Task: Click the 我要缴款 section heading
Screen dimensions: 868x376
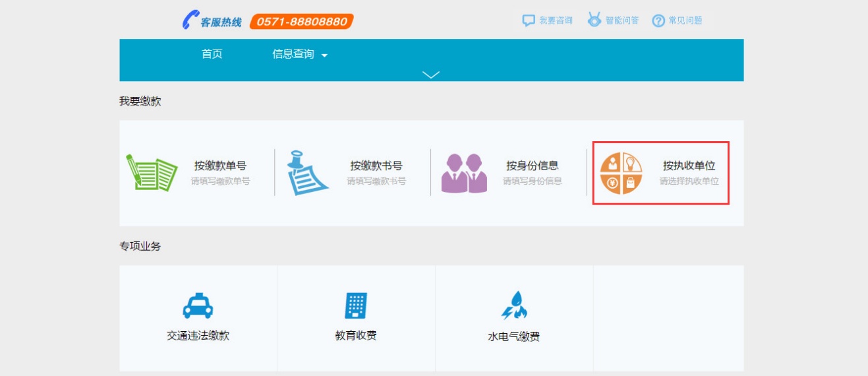Action: (x=140, y=102)
